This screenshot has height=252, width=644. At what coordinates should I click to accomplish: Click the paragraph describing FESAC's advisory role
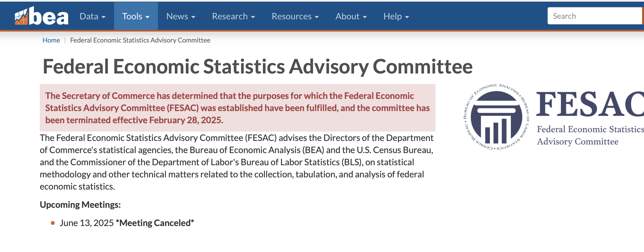(x=236, y=162)
